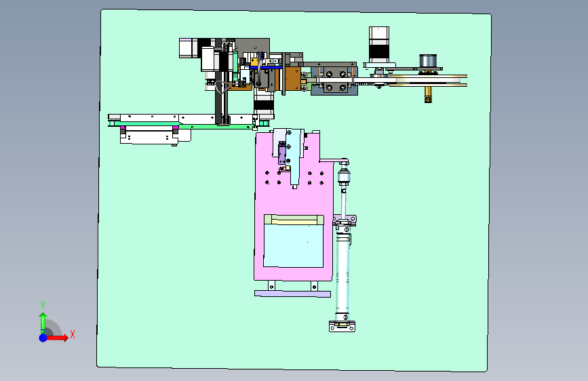Click the blue Z axis ball on the triad

[43, 338]
